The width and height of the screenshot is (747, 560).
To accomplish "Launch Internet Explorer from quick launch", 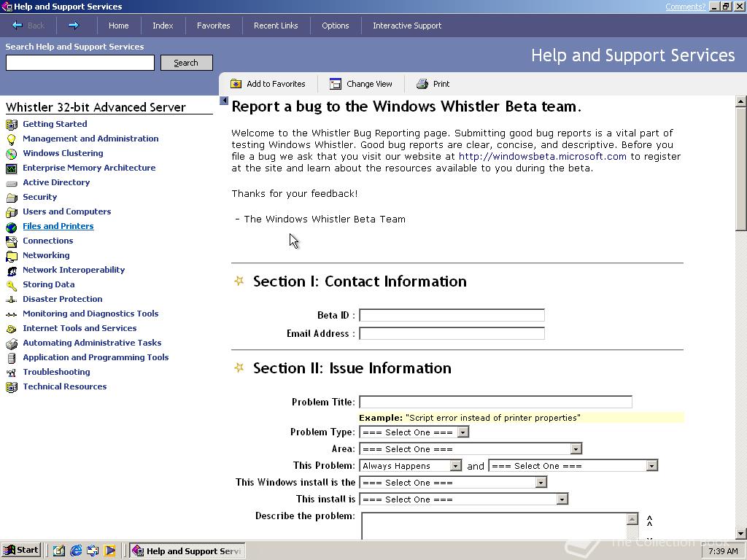I will pos(76,551).
